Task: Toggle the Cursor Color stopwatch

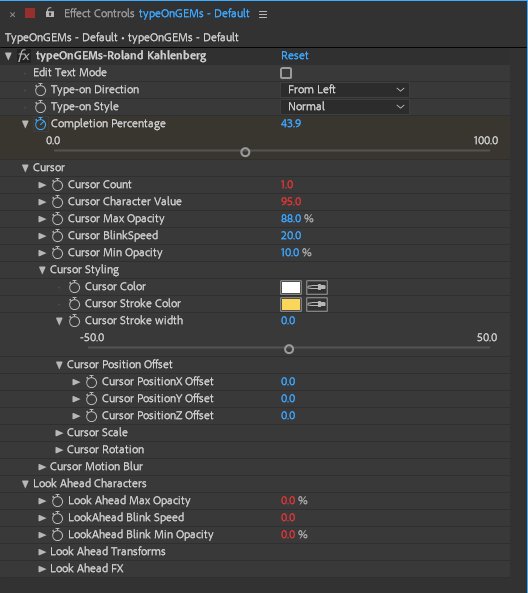Action: 74,287
